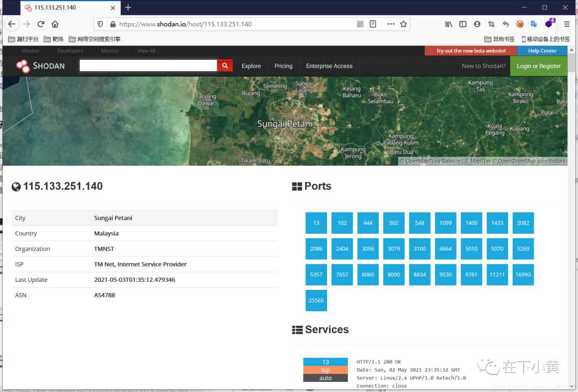Jump to port 502 service
This screenshot has width=578, height=392.
click(394, 223)
